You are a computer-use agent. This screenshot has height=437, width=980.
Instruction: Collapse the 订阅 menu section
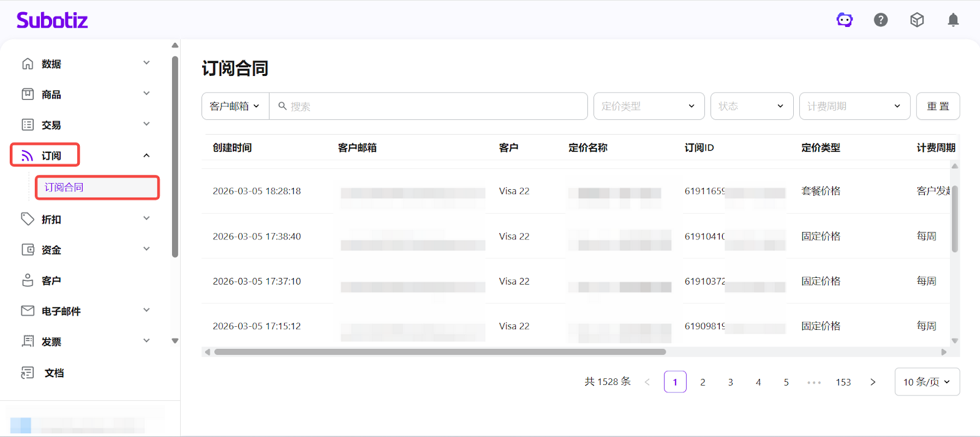coord(146,155)
